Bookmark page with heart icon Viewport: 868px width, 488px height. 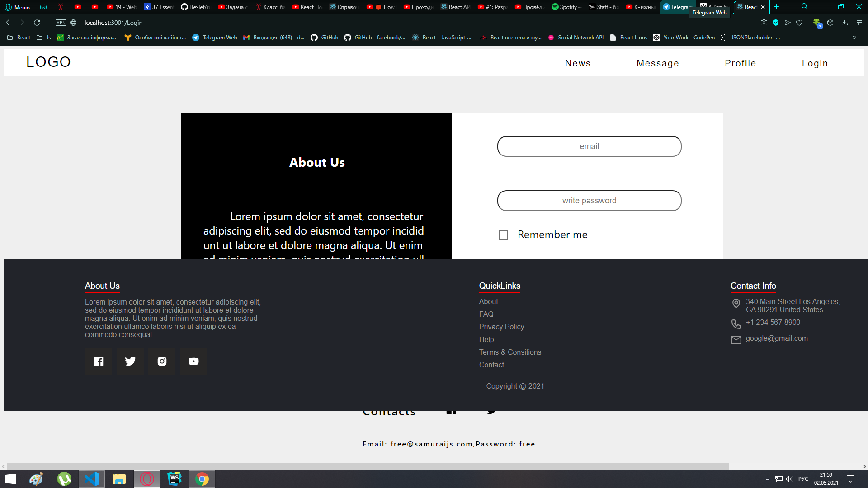click(799, 23)
